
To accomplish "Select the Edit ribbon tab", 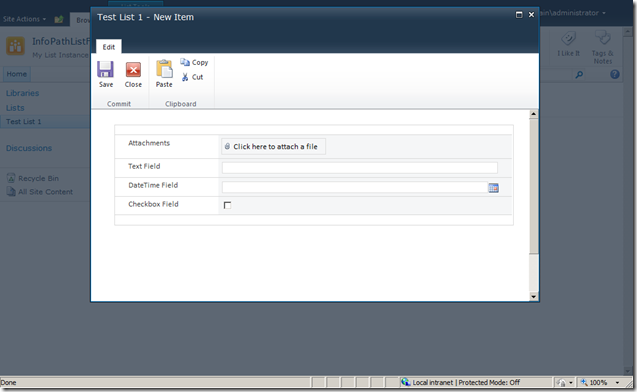I will pos(108,47).
